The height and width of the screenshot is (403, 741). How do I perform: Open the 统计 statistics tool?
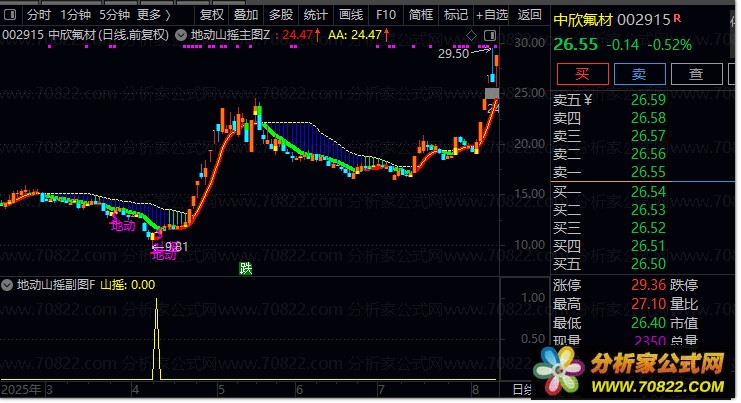click(x=316, y=15)
